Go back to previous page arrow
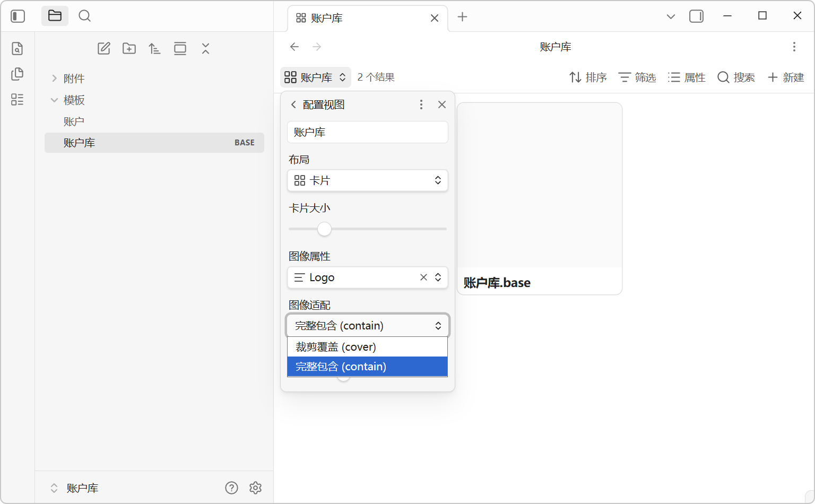The height and width of the screenshot is (504, 815). pos(294,47)
